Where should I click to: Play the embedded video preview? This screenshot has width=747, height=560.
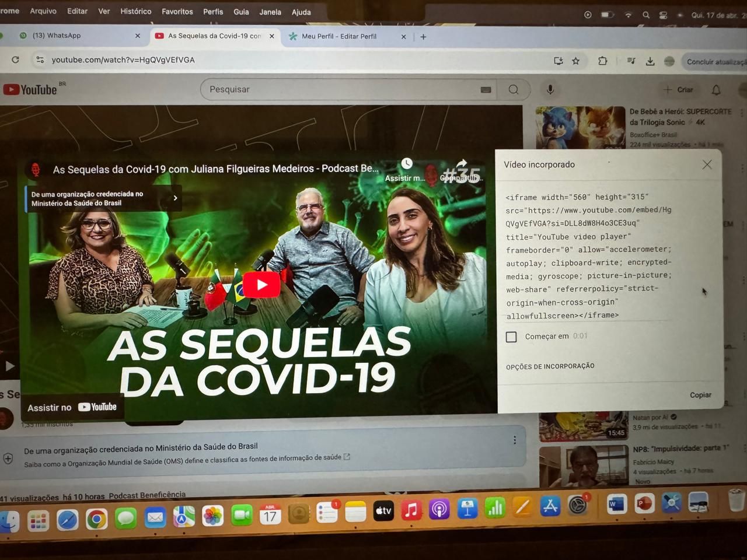261,284
